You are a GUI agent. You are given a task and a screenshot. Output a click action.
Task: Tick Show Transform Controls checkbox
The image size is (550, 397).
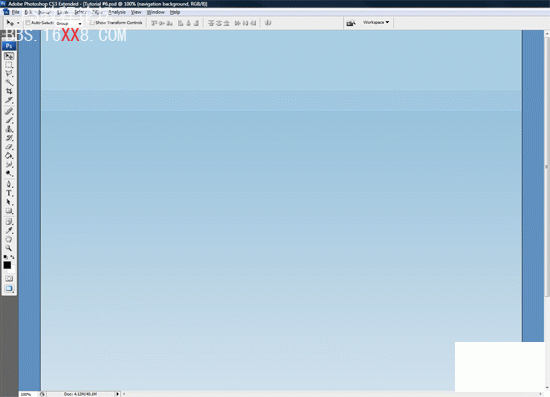point(92,23)
